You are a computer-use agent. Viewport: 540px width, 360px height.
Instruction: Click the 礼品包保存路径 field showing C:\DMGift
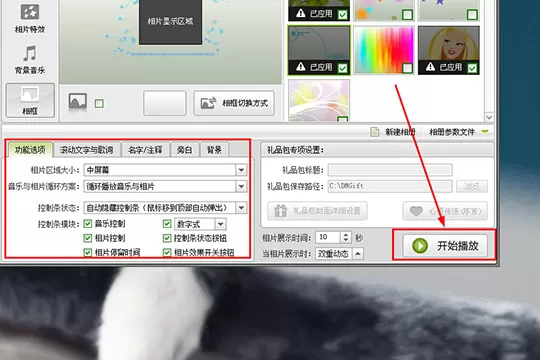coord(390,186)
